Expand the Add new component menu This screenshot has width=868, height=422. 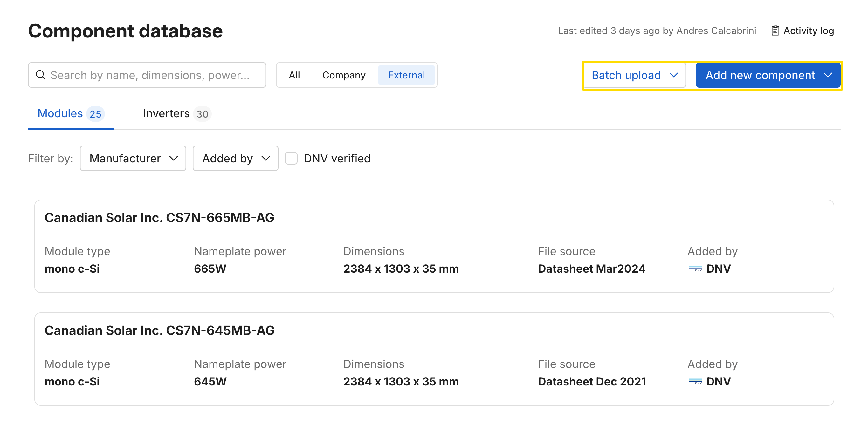tap(768, 75)
